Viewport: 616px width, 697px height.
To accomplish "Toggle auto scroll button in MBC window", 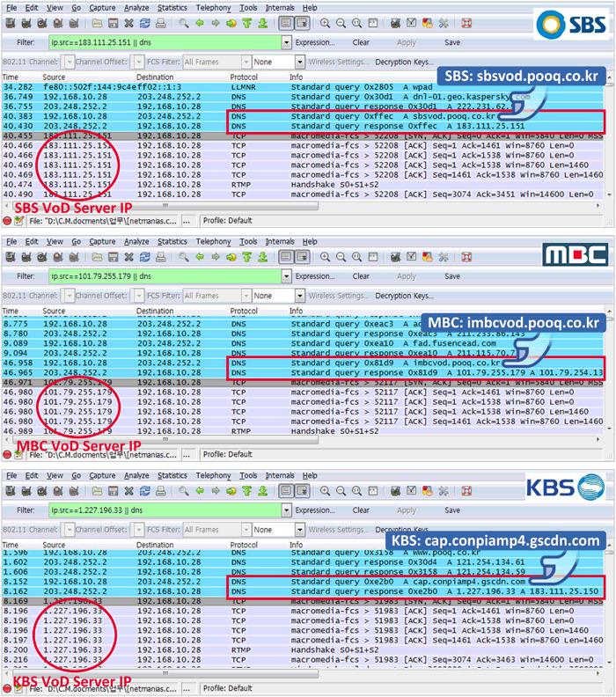I will click(x=302, y=256).
